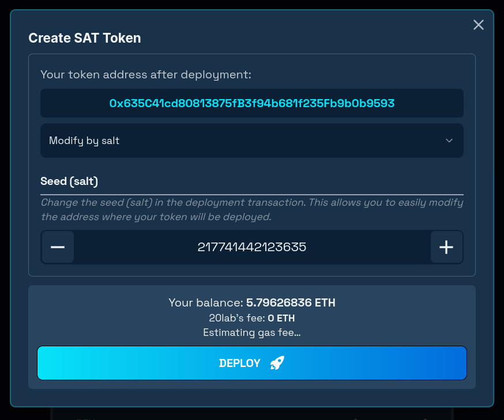Click the italic text about token deployed address
The height and width of the screenshot is (420, 504).
pos(156,217)
